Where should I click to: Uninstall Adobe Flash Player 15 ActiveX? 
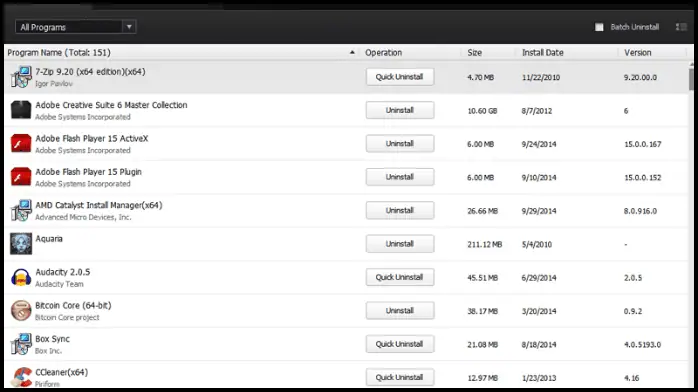[x=400, y=144]
